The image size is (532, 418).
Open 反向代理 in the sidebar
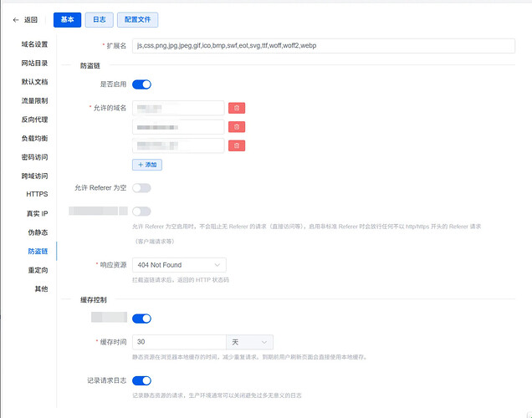pos(34,120)
